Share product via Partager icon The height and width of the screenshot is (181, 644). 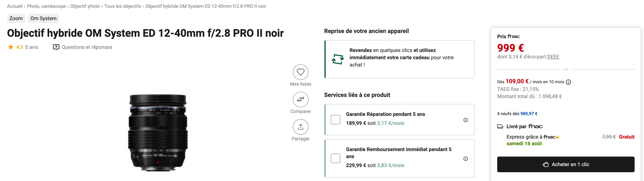[x=300, y=127]
